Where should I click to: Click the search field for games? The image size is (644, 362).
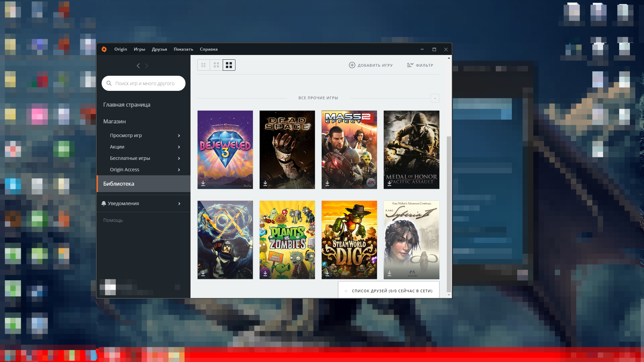tap(144, 83)
